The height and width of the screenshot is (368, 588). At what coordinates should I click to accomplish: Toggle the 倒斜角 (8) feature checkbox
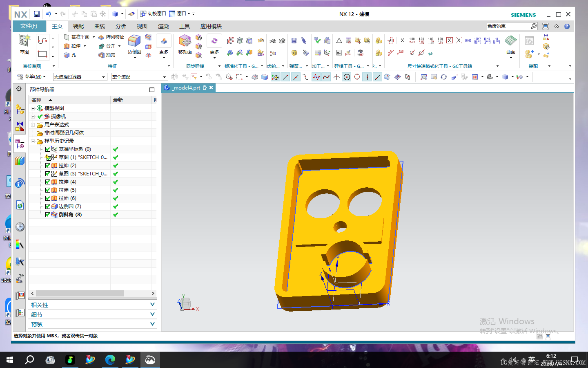coord(48,215)
